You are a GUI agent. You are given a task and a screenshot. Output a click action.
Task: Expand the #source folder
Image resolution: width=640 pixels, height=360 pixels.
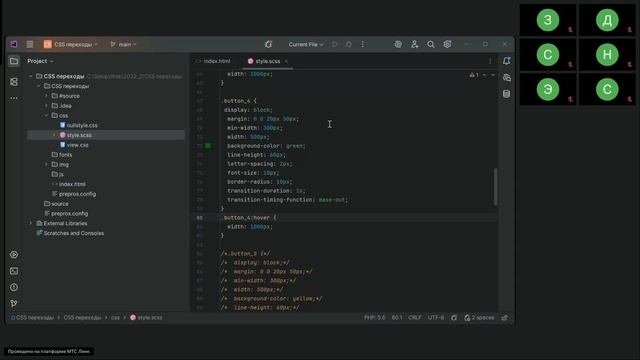coord(46,96)
